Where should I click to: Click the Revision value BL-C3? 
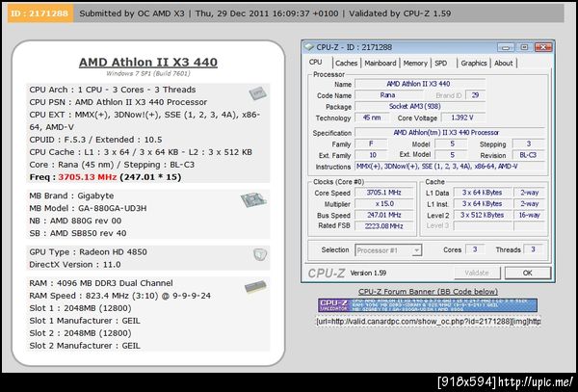coord(528,155)
